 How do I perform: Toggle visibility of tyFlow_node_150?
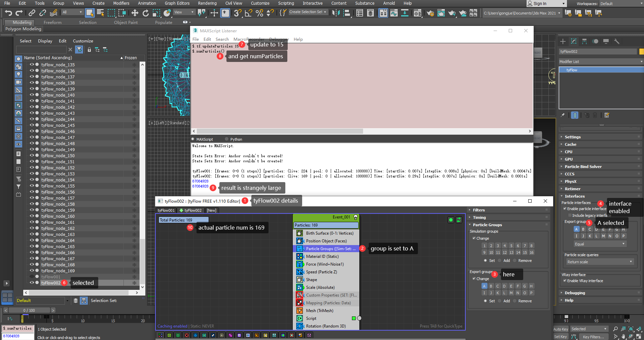(x=32, y=156)
